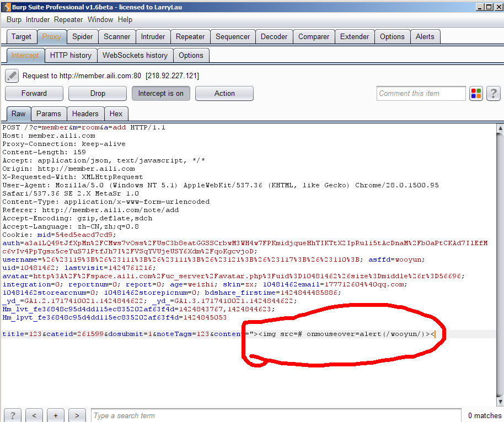Select the Intercept sub-tab

pyautogui.click(x=25, y=55)
